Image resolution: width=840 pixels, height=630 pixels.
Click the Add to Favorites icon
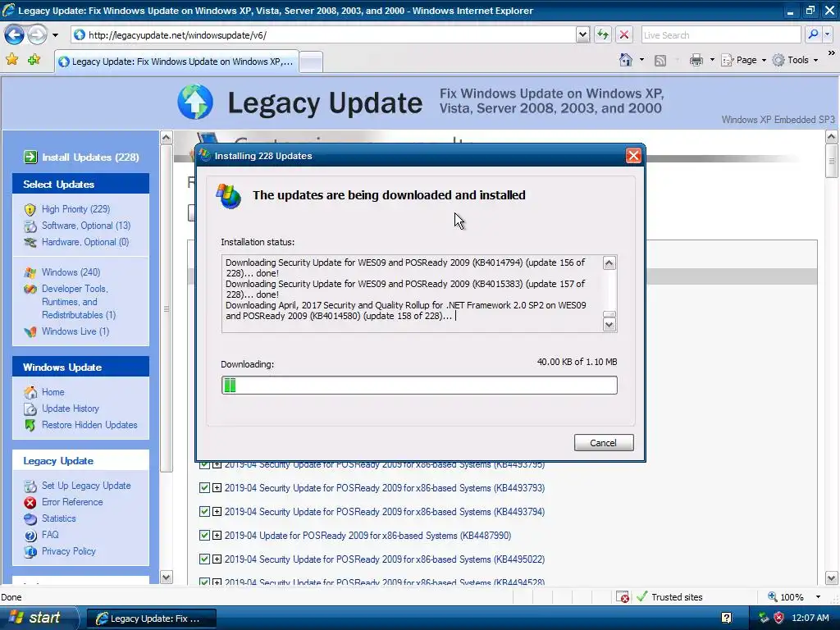(34, 59)
